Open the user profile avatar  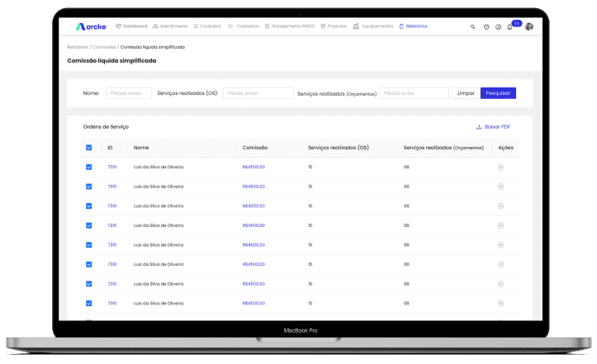click(529, 26)
